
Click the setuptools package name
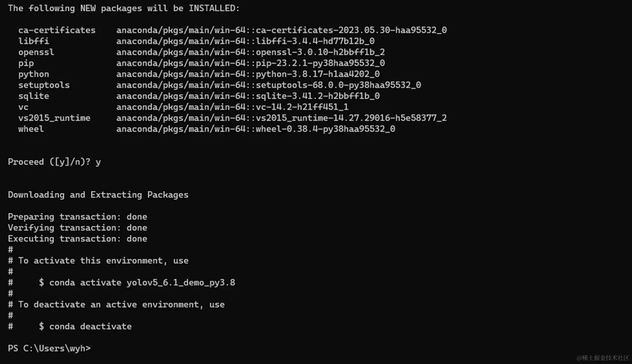[44, 85]
